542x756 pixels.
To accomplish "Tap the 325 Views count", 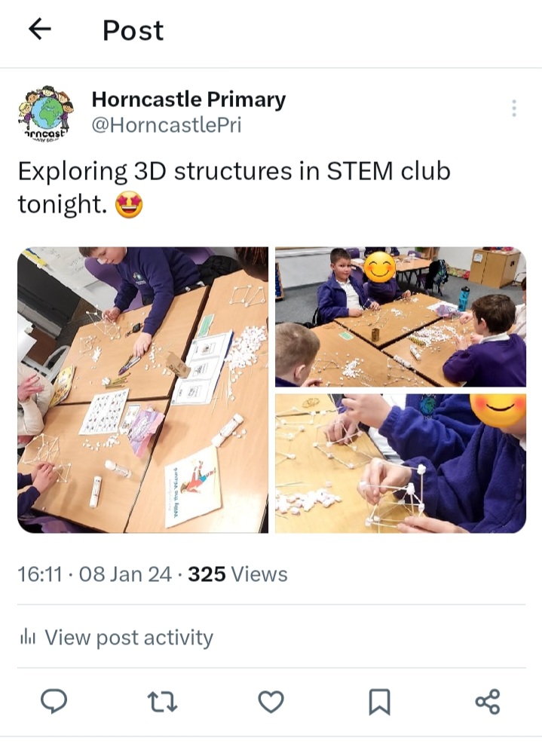I will 237,574.
